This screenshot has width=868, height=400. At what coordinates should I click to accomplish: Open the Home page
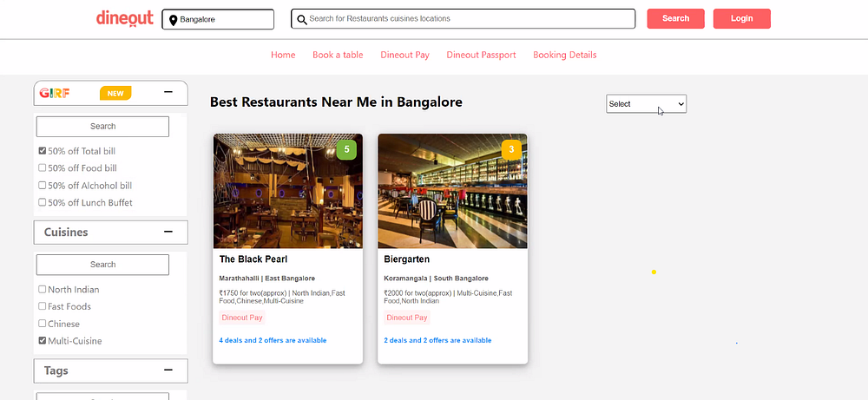(283, 55)
